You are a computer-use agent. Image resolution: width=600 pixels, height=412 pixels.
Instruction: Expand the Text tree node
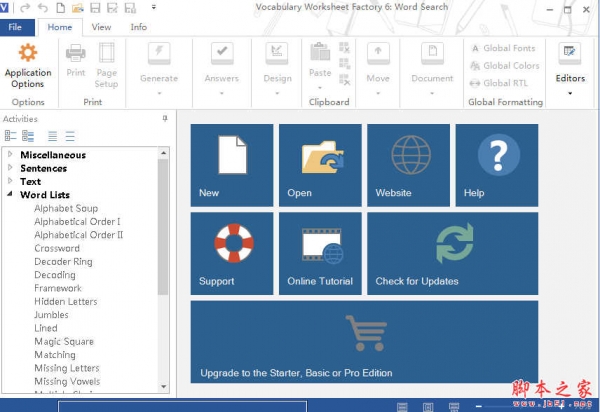pyautogui.click(x=10, y=181)
